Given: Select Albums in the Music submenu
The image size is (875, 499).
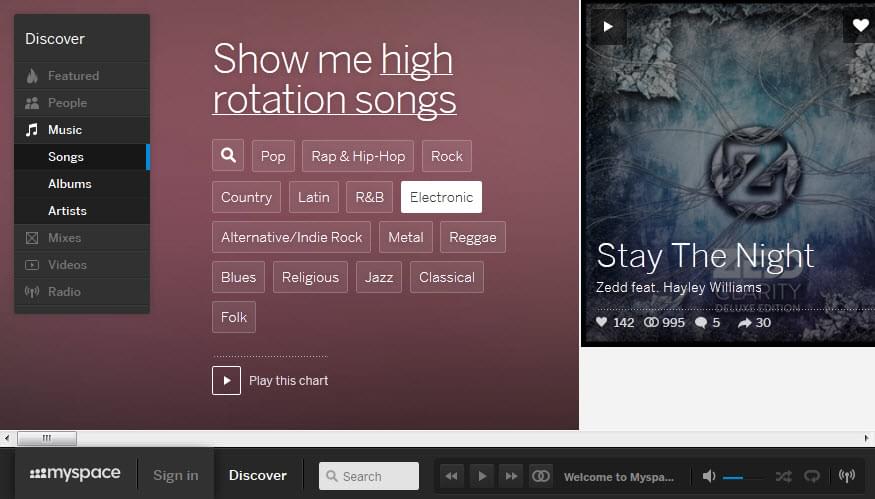Looking at the screenshot, I should [x=70, y=184].
